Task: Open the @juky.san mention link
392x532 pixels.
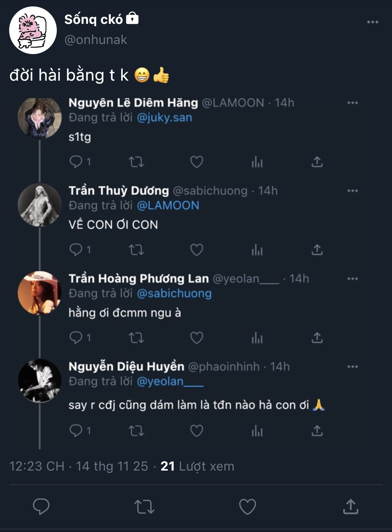Action: click(x=165, y=118)
